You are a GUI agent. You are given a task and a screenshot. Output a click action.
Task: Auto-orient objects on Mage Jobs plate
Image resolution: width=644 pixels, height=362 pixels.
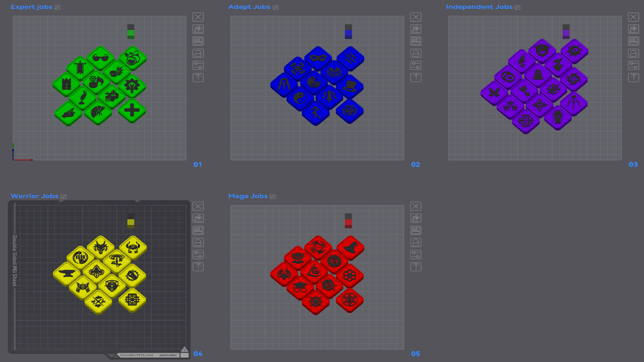416,218
